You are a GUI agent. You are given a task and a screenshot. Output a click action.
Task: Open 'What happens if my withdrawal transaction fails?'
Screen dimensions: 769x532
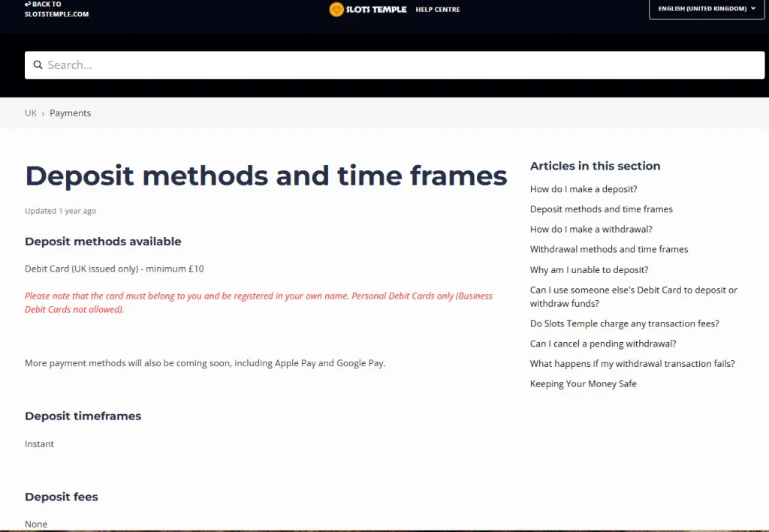pos(632,364)
